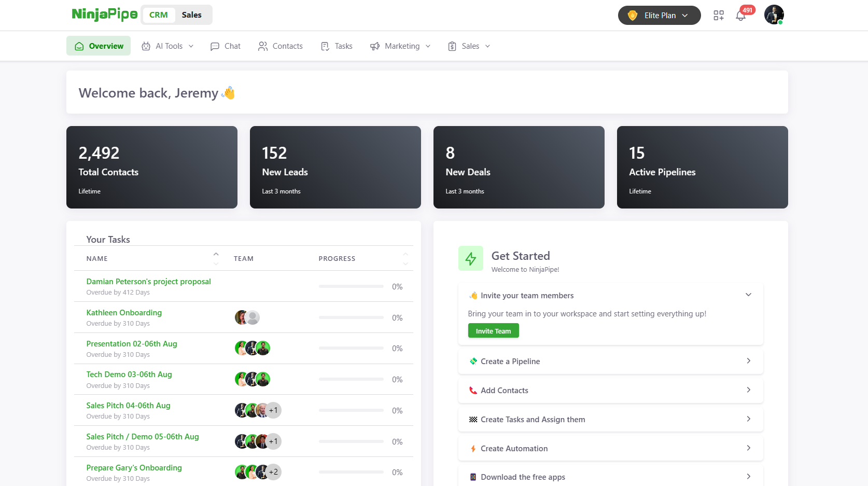Select the Chat bubble icon in navigation
Screen dimensions: 868x486
215,46
